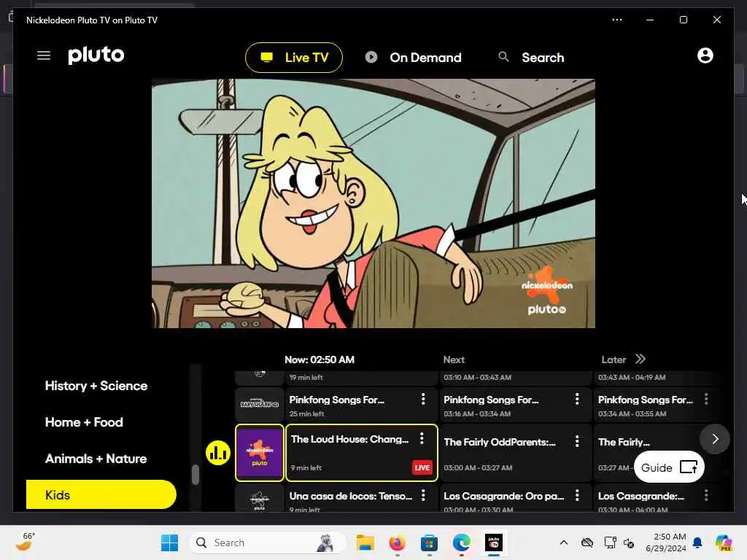Open options for The Loud House program

click(422, 438)
